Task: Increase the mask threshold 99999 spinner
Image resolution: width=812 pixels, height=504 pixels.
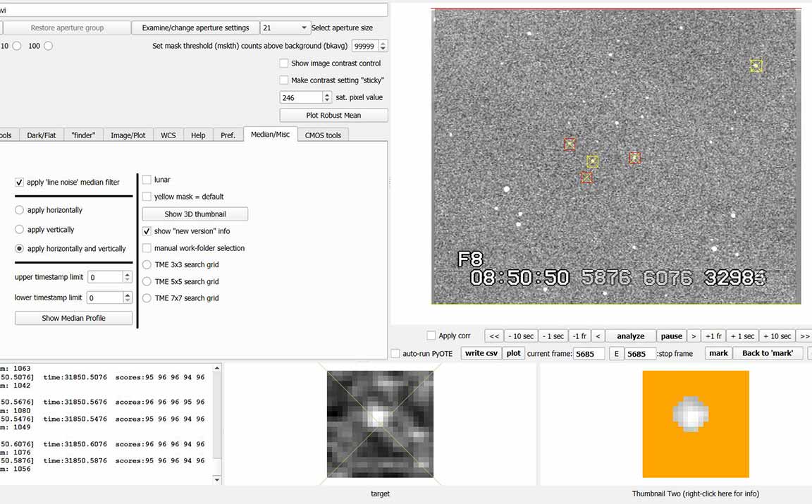Action: [383, 43]
